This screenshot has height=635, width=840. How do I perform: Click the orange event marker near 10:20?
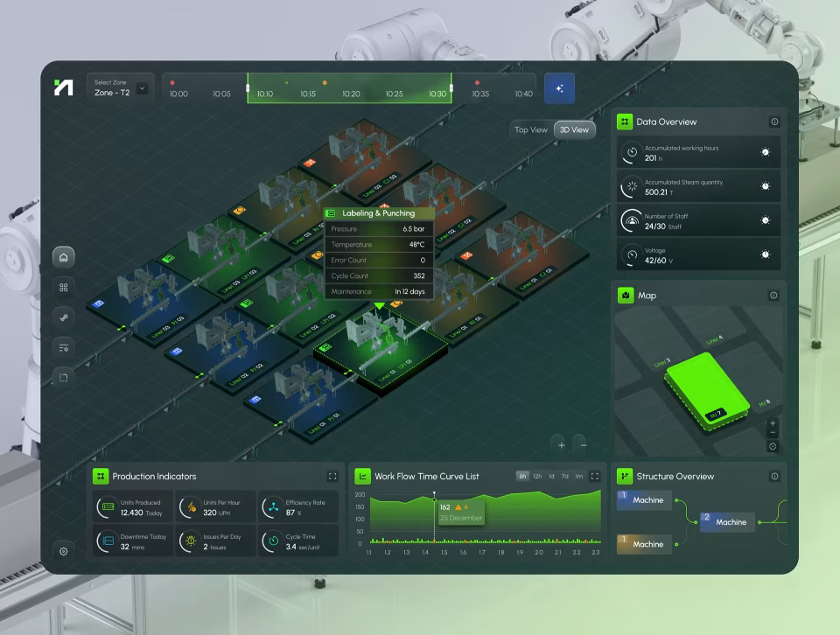pyautogui.click(x=325, y=82)
